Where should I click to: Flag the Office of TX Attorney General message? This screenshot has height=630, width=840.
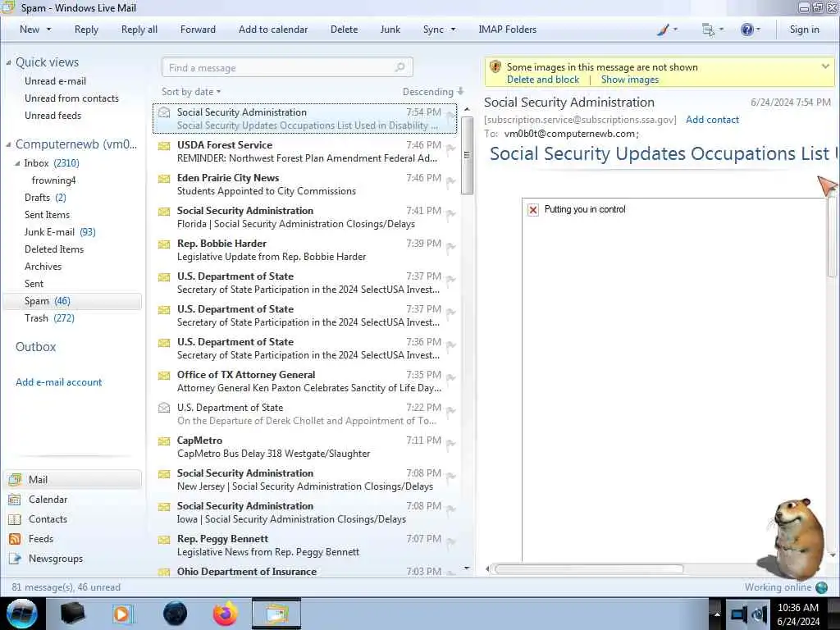coord(451,378)
